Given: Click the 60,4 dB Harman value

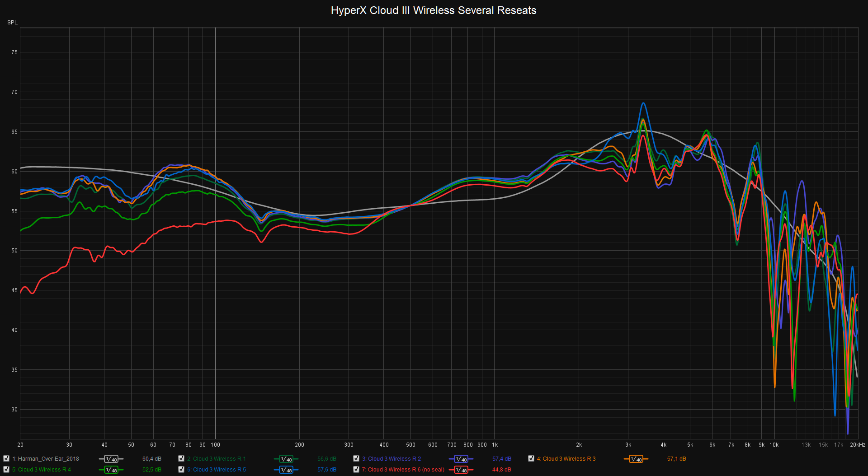Looking at the screenshot, I should [x=152, y=458].
